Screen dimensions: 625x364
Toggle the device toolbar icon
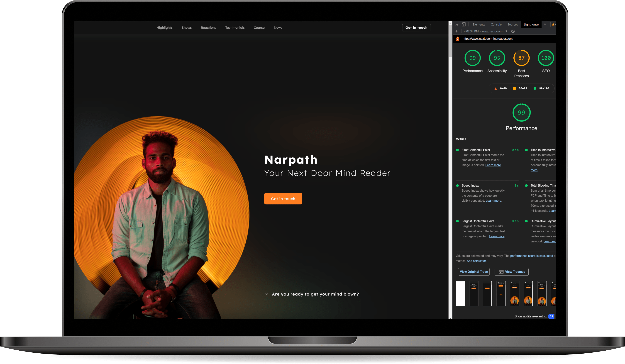click(463, 24)
